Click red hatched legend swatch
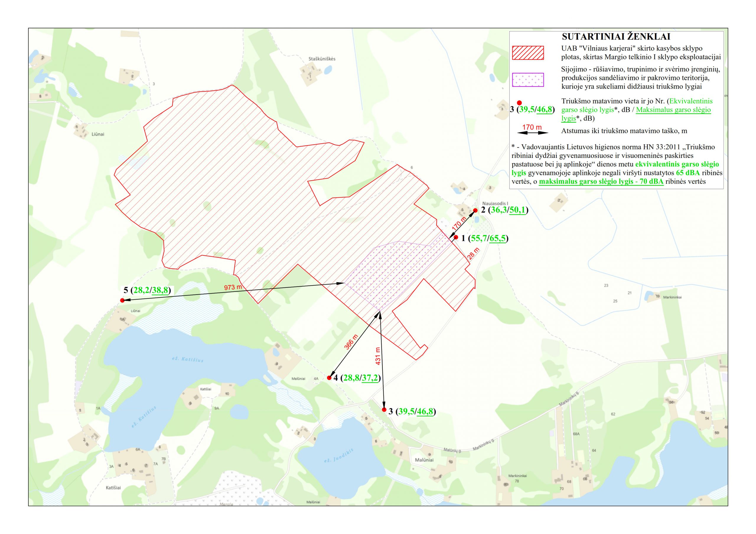The width and height of the screenshot is (756, 534). [528, 53]
